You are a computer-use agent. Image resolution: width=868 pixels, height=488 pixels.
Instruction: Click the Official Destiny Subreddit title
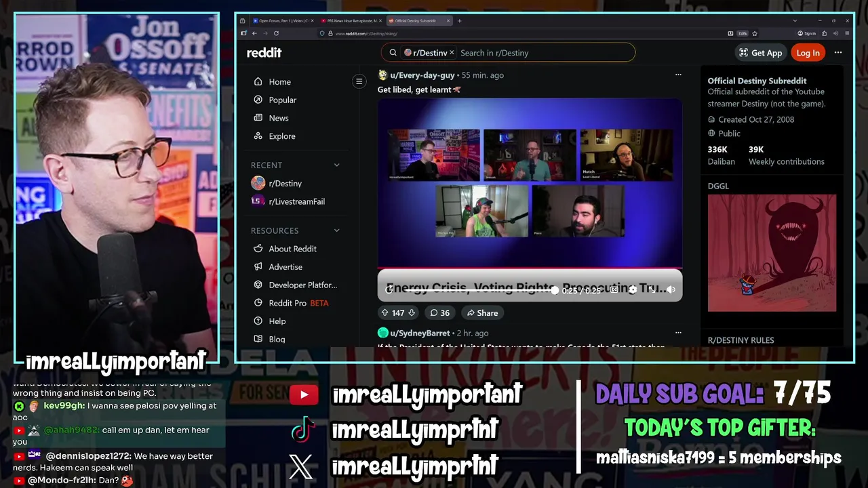757,81
